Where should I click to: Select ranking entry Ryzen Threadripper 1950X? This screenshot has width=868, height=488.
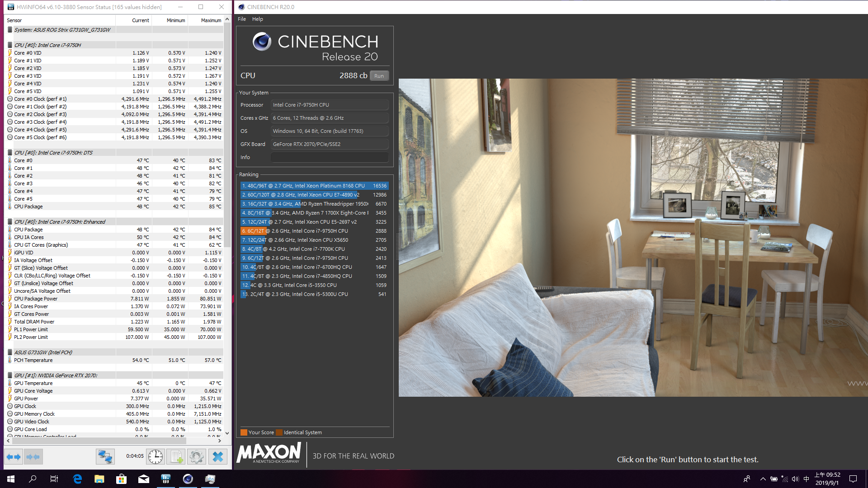pos(314,204)
